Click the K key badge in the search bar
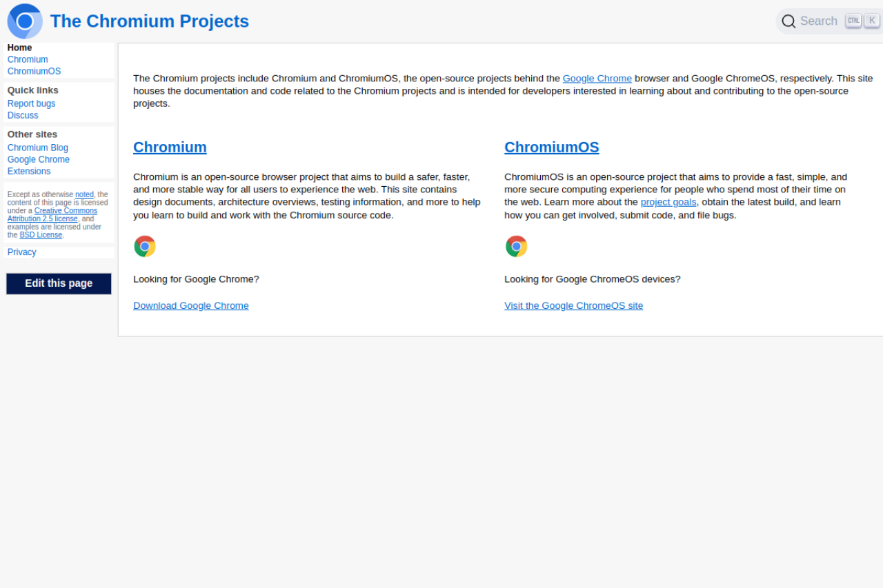The height and width of the screenshot is (588, 883). 871,20
